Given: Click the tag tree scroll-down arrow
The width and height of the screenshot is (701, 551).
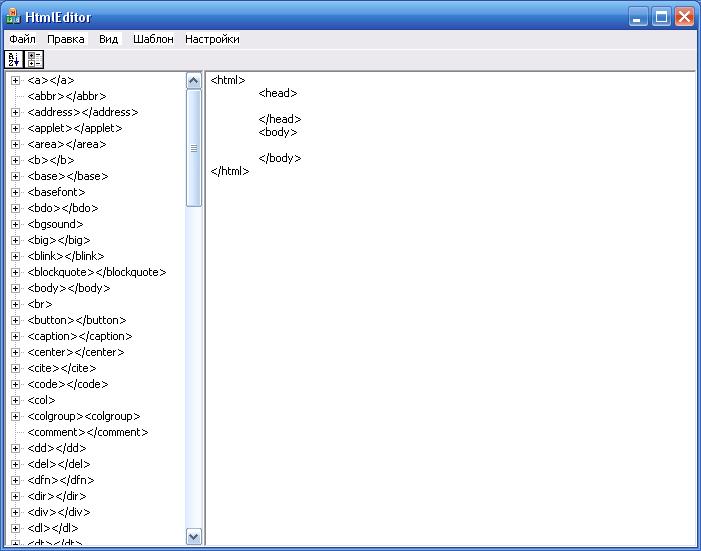Looking at the screenshot, I should point(194,536).
